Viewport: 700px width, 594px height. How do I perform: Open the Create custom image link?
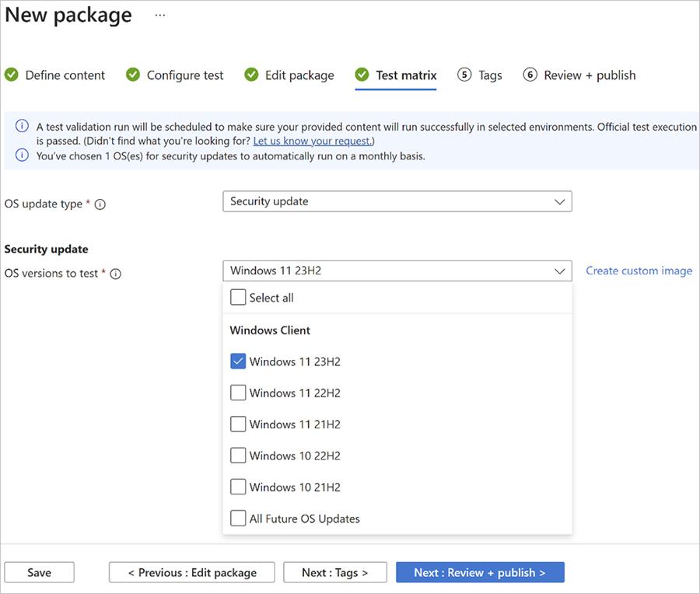(x=639, y=271)
